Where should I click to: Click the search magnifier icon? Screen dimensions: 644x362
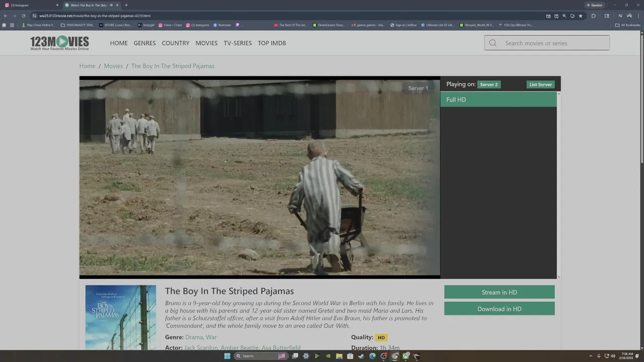click(x=493, y=43)
